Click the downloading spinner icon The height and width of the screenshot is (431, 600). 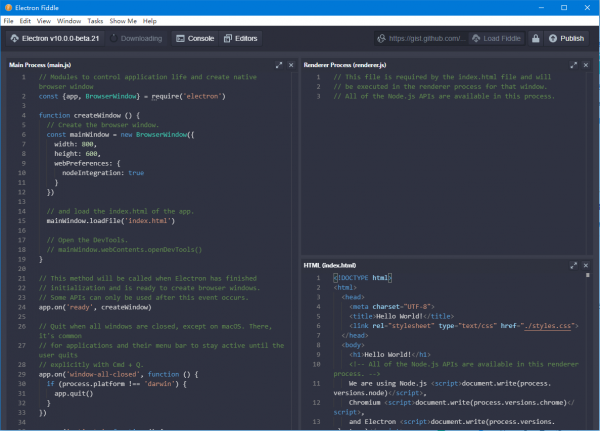pyautogui.click(x=114, y=38)
